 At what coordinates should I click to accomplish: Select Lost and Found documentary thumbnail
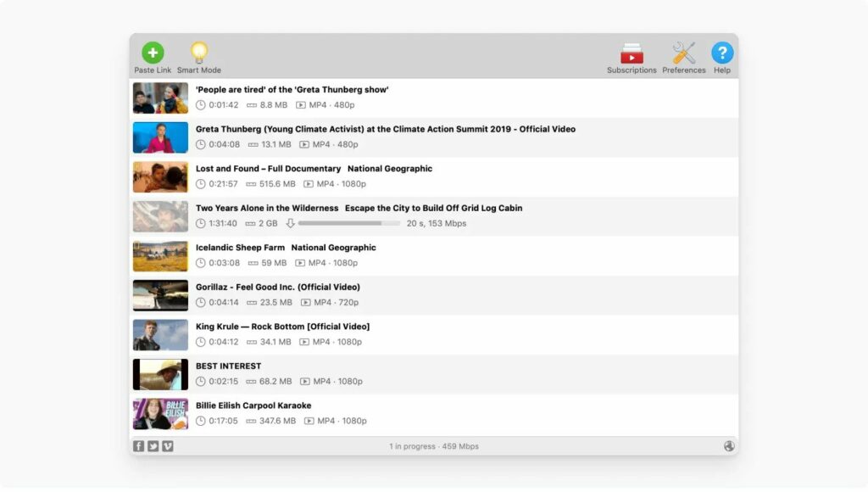tap(160, 176)
